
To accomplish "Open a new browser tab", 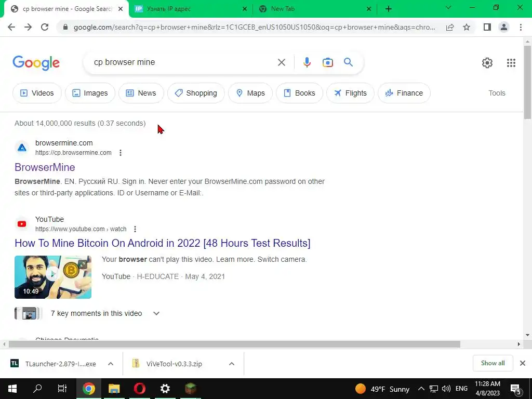I will (389, 9).
